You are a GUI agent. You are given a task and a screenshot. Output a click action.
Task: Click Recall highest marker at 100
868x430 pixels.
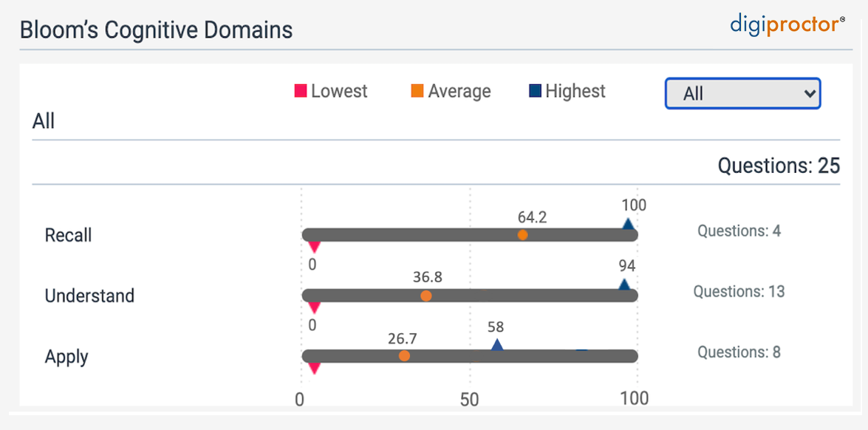(628, 224)
